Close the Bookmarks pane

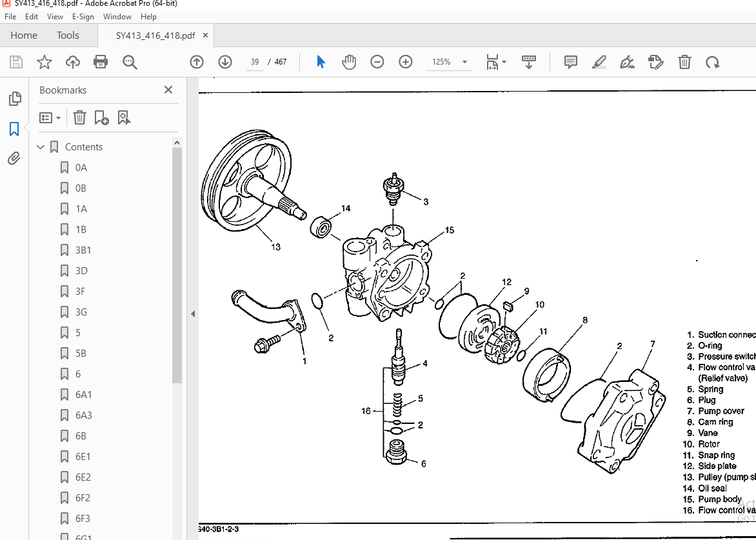pos(168,90)
